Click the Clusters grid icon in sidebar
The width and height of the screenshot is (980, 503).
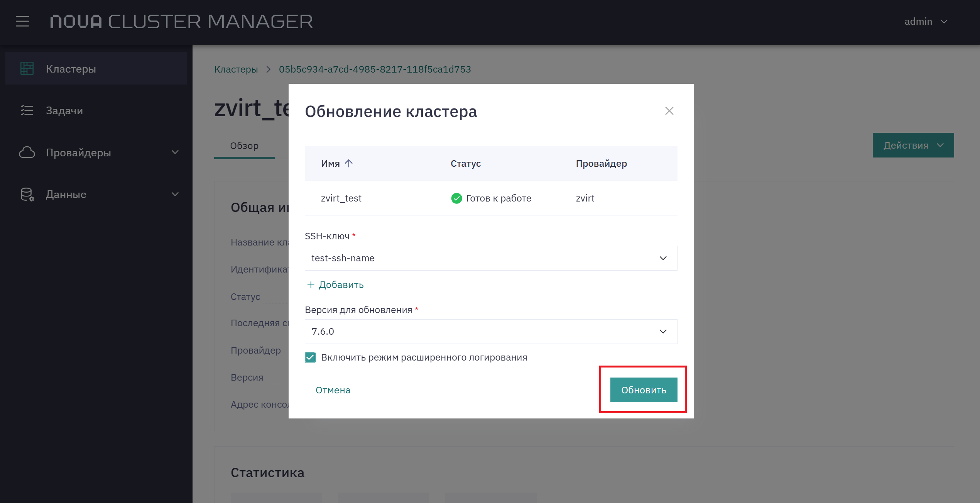click(x=27, y=69)
